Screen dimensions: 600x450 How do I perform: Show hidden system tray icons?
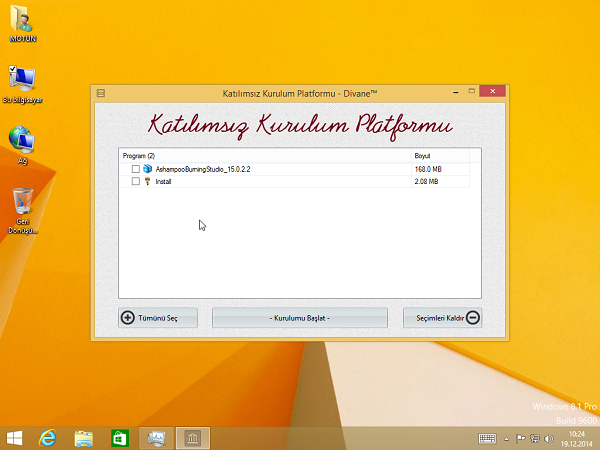click(506, 438)
